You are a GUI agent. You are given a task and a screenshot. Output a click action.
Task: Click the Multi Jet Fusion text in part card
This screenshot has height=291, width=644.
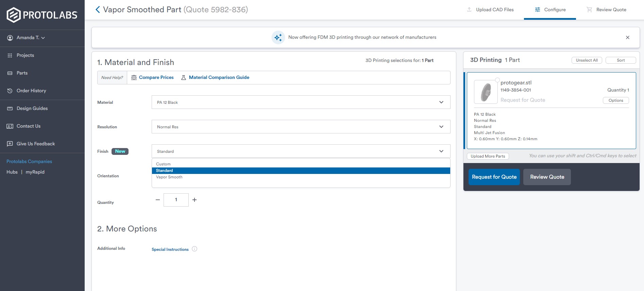[489, 133]
